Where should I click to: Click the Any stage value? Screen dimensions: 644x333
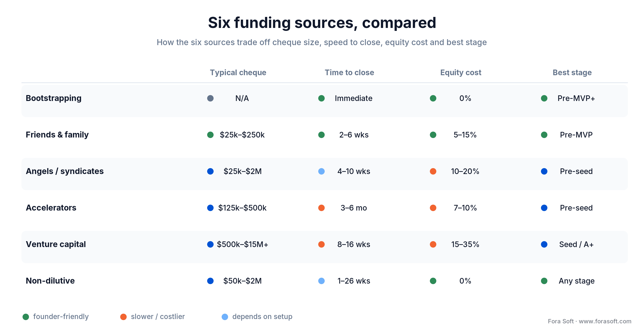(577, 281)
